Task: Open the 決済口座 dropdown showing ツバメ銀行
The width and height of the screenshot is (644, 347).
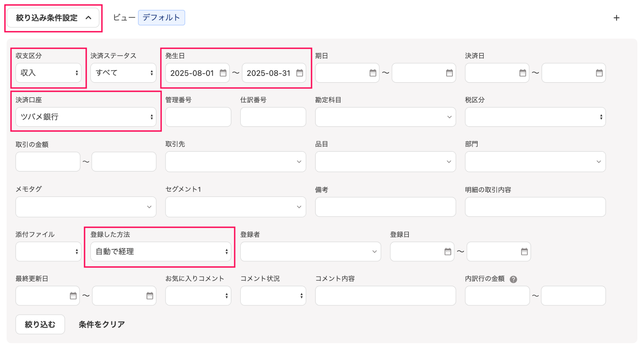Action: pos(86,117)
